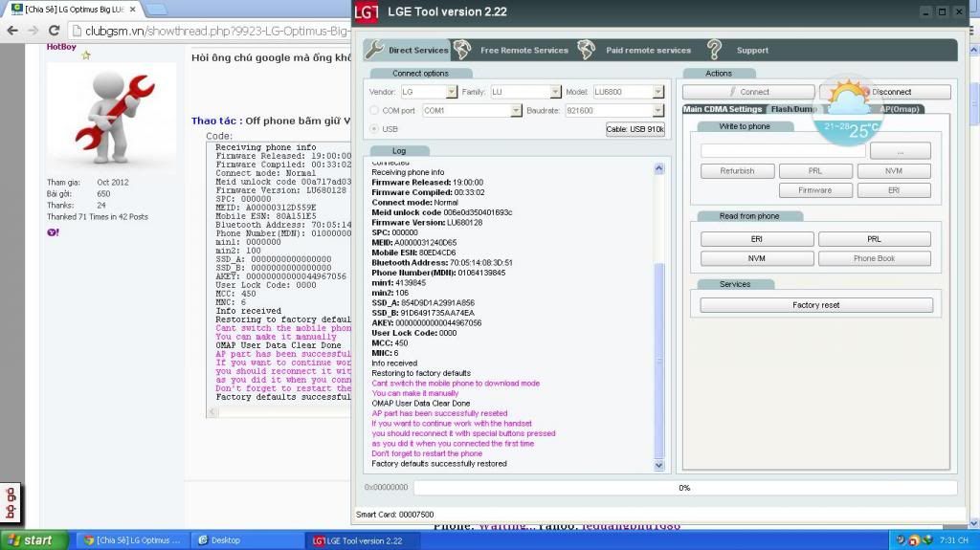Screen dimensions: 980x550
Task: Click the Connect button
Action: coord(748,92)
